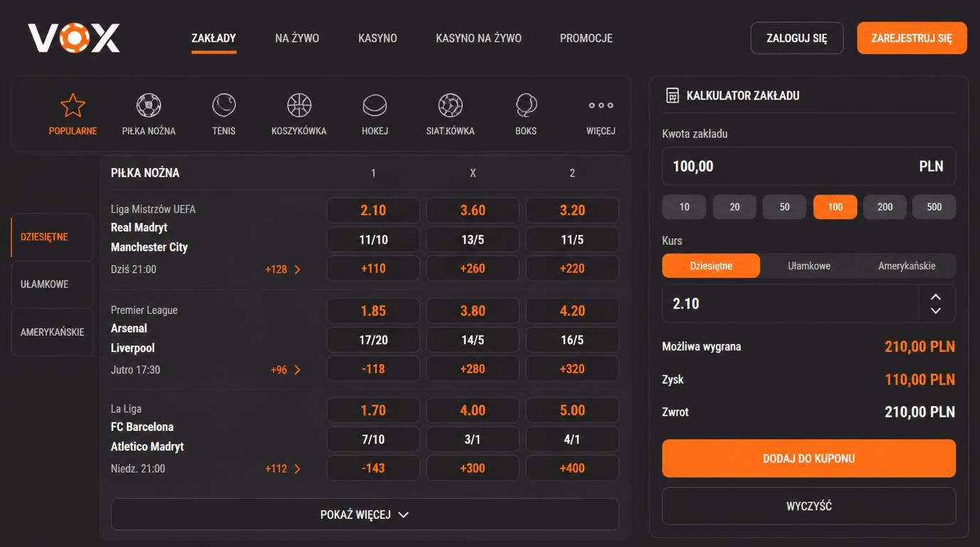This screenshot has width=980, height=547.
Task: Click the VOX logo
Action: [x=74, y=38]
